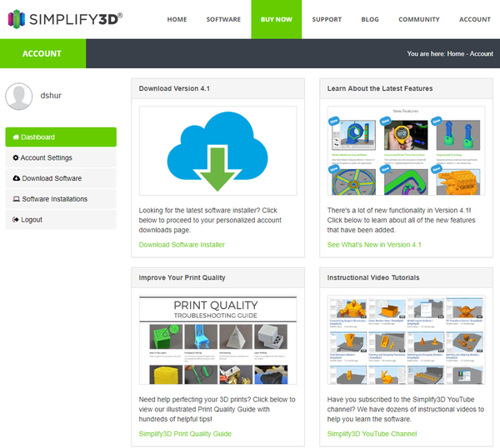This screenshot has width=500, height=448.
Task: Open See What's New in Version 4.1
Action: 374,245
